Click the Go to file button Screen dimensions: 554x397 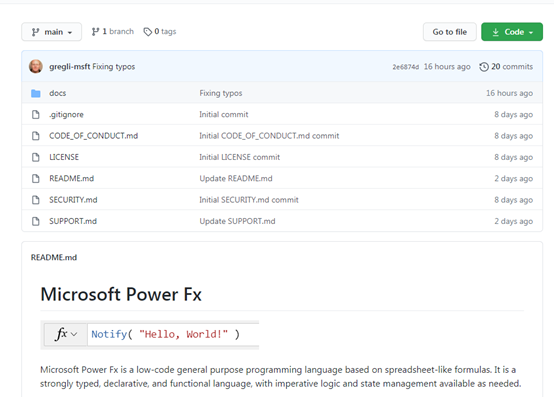(x=449, y=32)
